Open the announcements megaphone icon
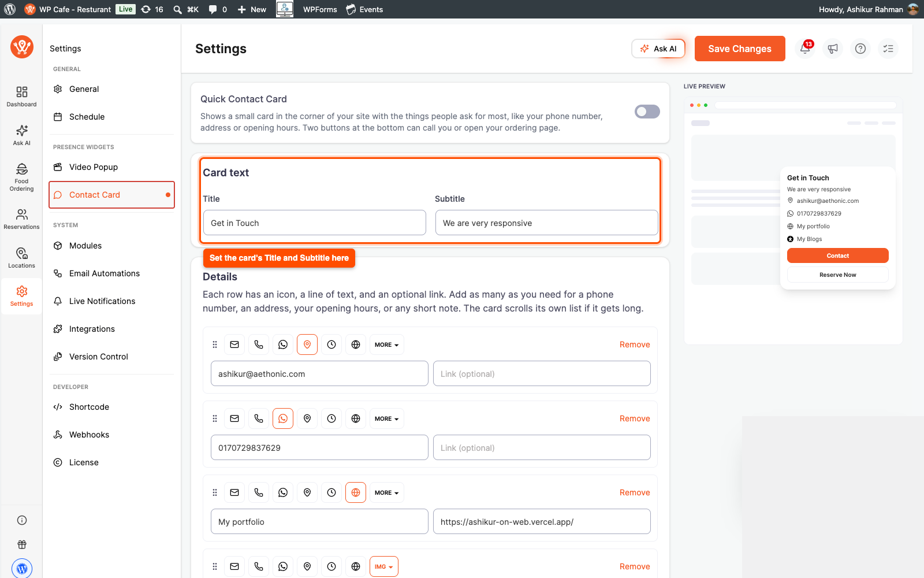This screenshot has width=924, height=578. pos(833,49)
